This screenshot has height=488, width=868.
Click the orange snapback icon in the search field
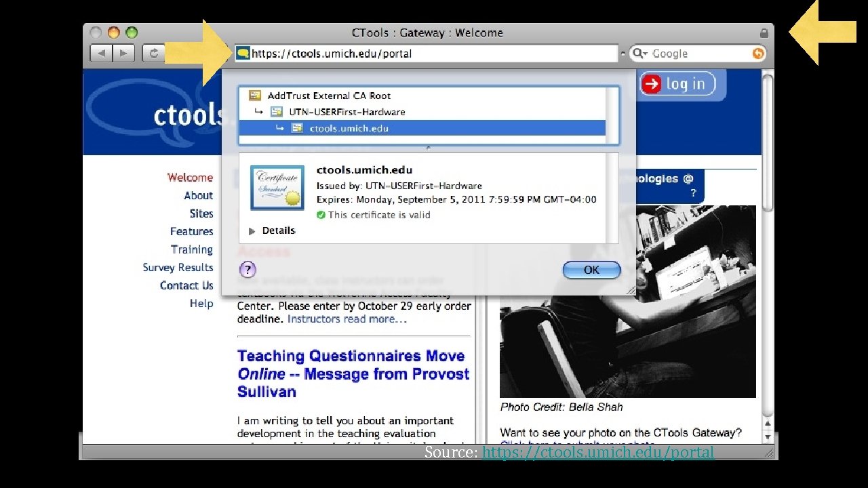pyautogui.click(x=758, y=54)
